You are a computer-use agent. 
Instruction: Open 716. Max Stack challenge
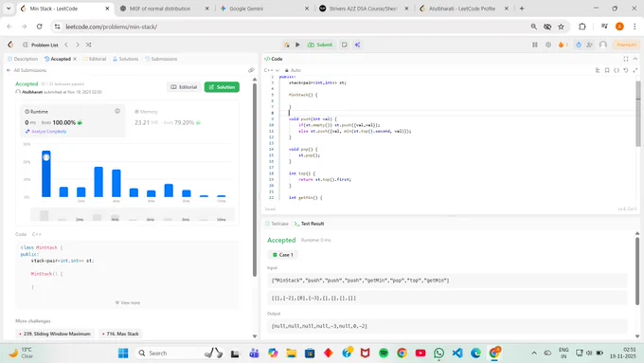120,334
